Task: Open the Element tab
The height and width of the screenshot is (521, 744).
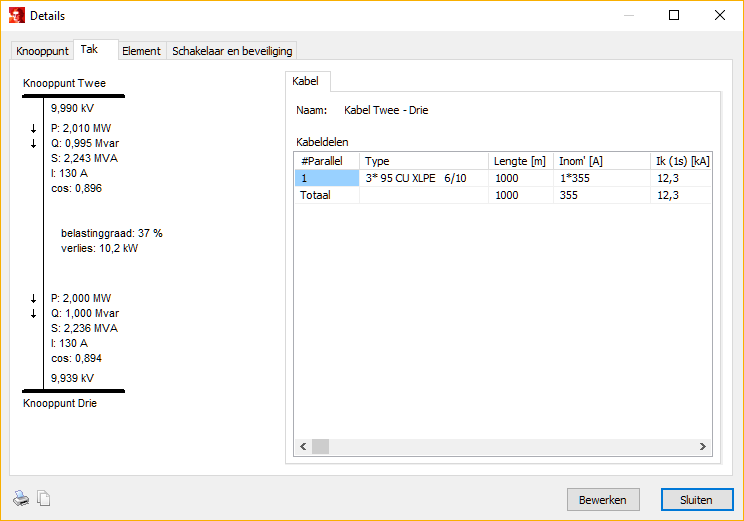Action: pyautogui.click(x=141, y=51)
